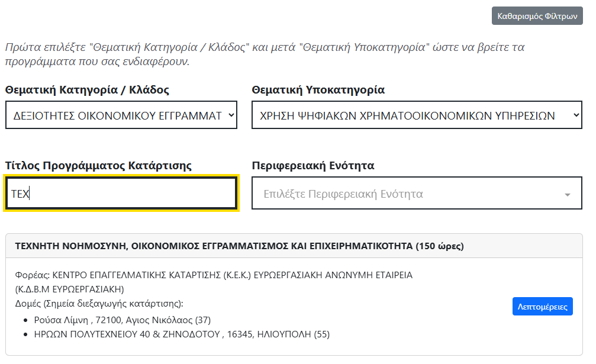This screenshot has width=596, height=364.
Task: Click the caret arrow in Περιφερειακή Ενότητα box
Action: [x=568, y=195]
